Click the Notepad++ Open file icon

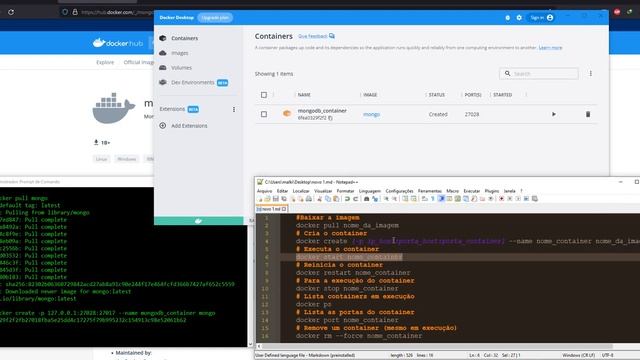click(x=267, y=199)
